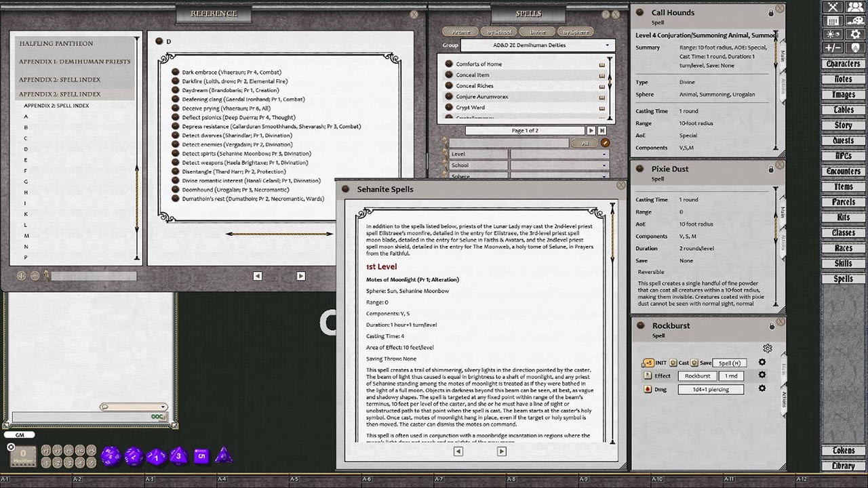Viewport: 868px width, 488px height.
Task: Filter spells by School tab
Action: click(x=499, y=32)
